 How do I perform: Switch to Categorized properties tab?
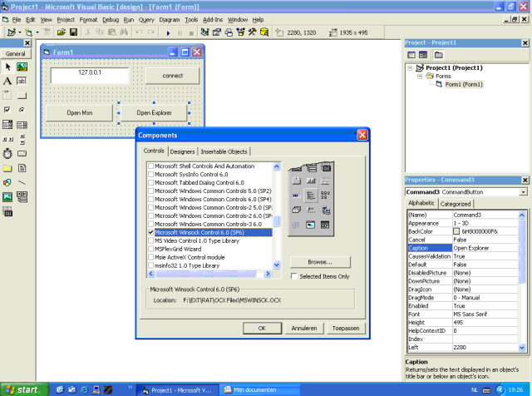(456, 204)
